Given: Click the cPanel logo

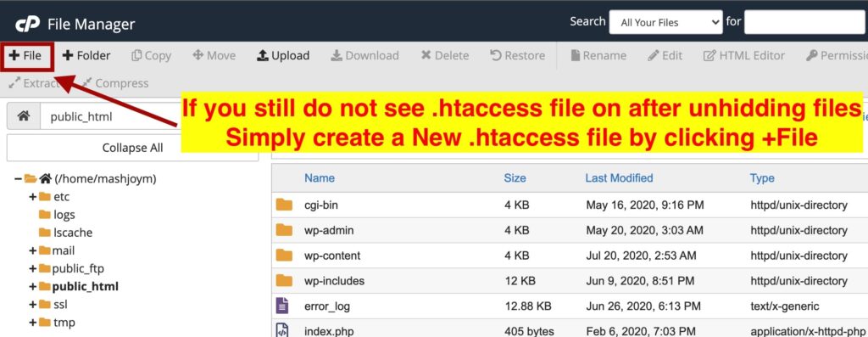Looking at the screenshot, I should (x=27, y=25).
